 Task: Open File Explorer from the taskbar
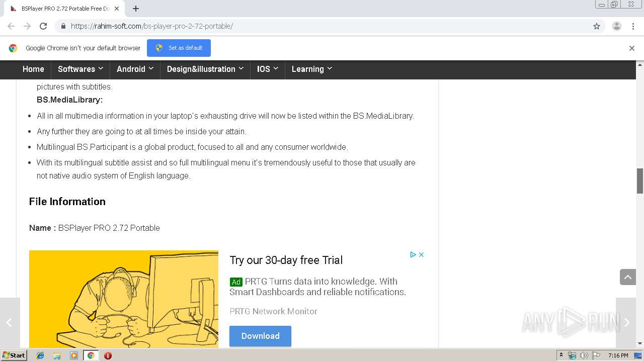pos(57,355)
